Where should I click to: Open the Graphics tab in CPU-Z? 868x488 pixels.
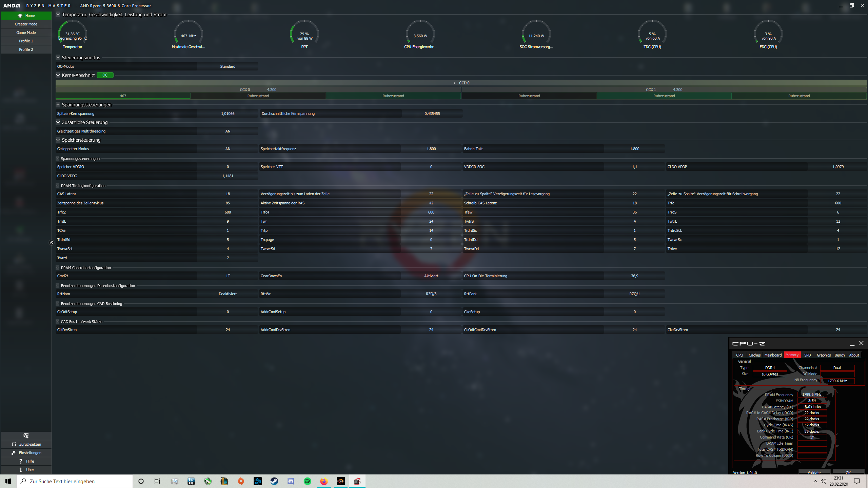point(824,355)
